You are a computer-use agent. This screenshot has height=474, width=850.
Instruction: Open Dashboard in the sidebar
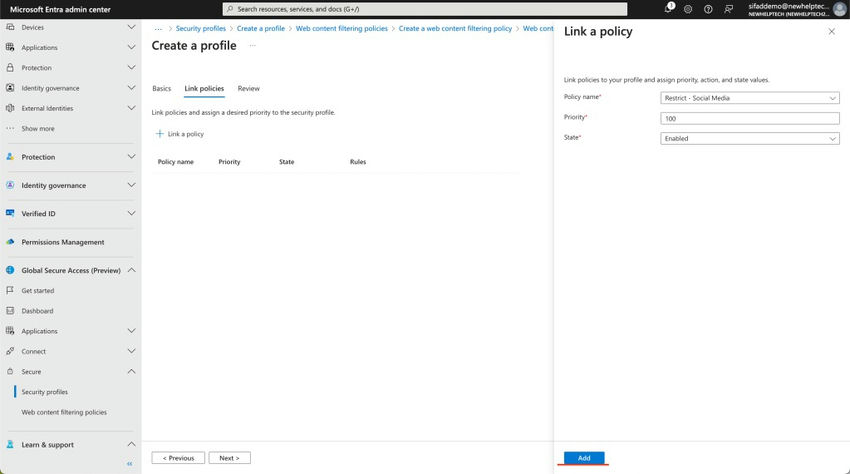[37, 311]
